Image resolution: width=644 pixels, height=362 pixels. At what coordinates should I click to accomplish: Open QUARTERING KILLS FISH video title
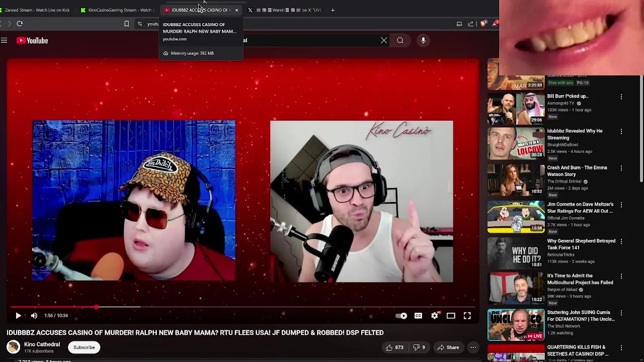click(578, 350)
